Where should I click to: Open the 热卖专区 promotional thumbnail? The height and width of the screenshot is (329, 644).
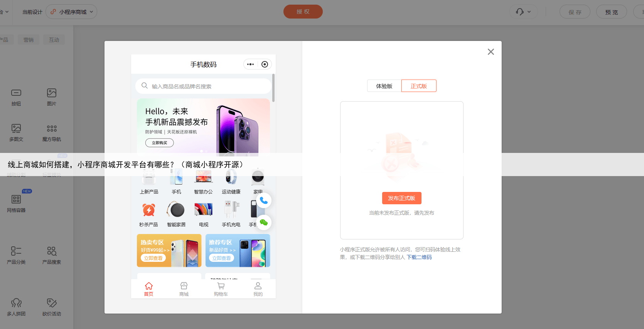pos(169,251)
